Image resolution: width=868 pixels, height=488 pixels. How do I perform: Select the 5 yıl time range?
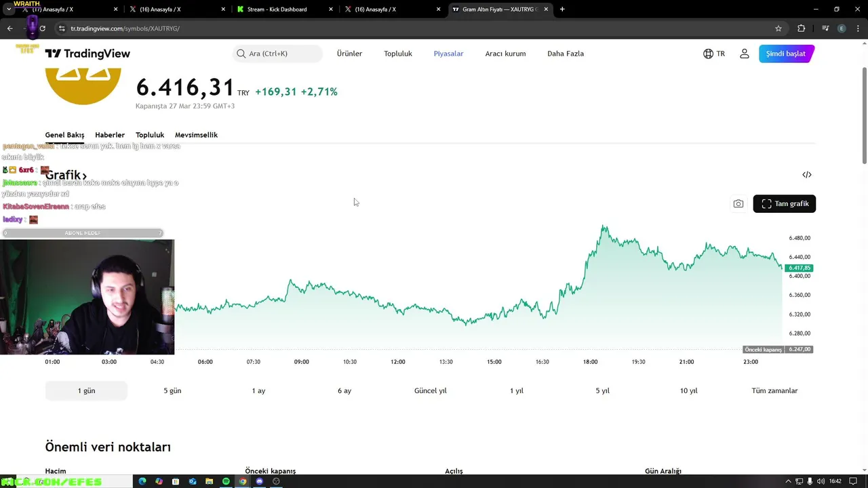[x=602, y=390]
